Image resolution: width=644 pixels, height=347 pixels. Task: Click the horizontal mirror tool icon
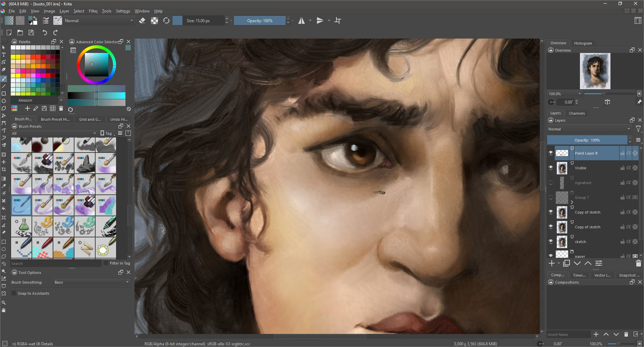coord(301,21)
